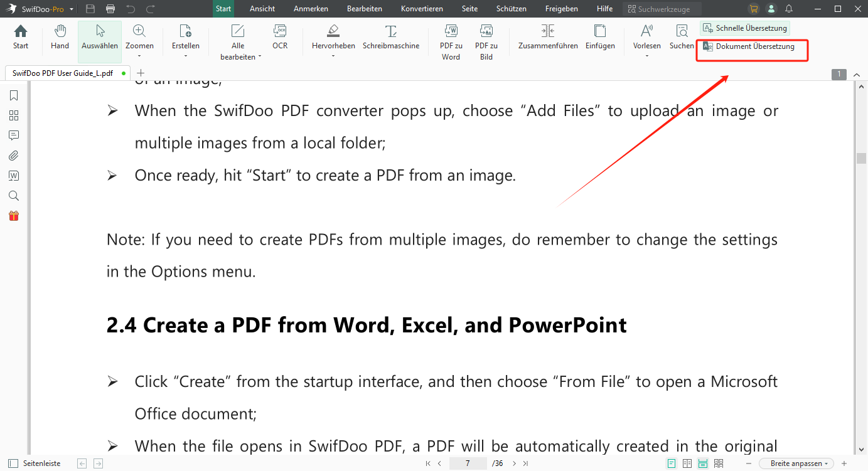Toggle the Seitenleiste sidebar
Viewport: 868px width, 471px height.
pos(35,463)
